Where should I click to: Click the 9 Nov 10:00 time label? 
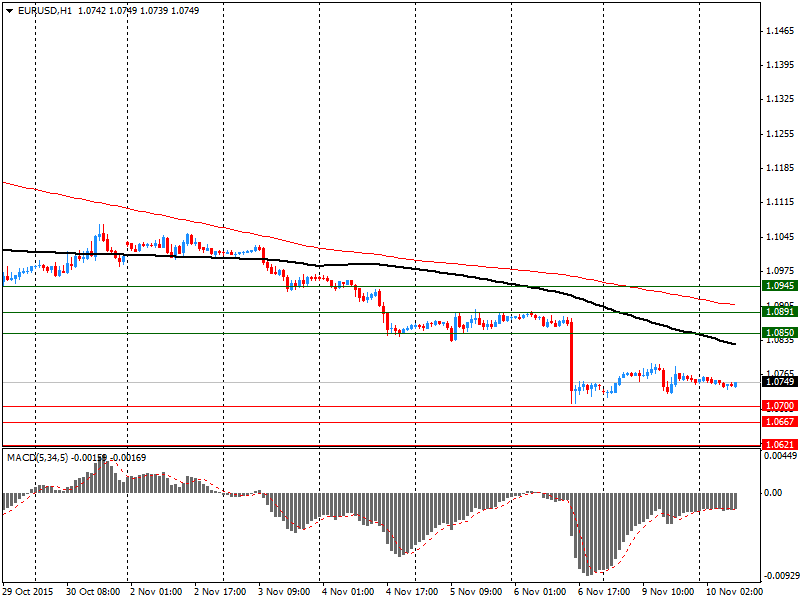click(668, 592)
